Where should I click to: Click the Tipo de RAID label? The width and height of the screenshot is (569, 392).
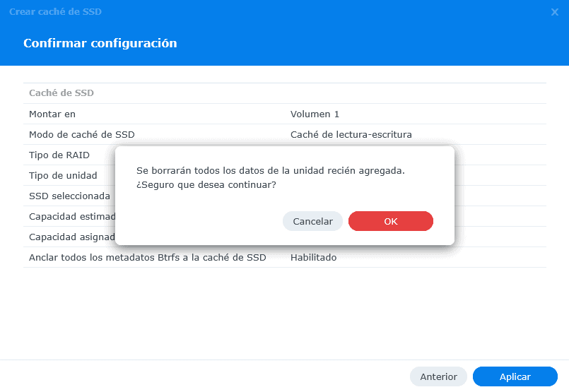[x=59, y=155]
